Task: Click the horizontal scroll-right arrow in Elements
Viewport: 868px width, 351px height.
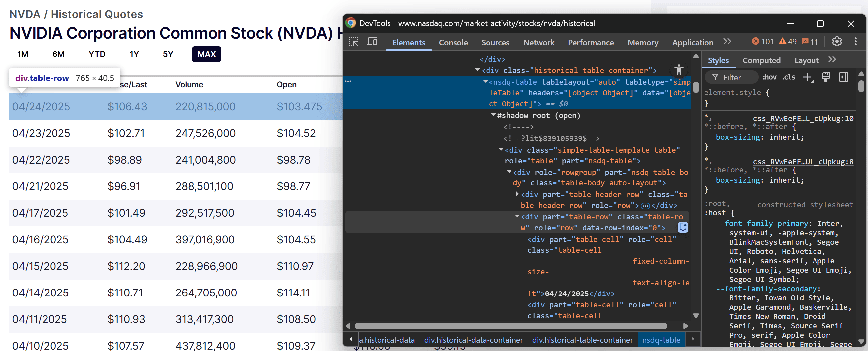Action: tap(685, 326)
